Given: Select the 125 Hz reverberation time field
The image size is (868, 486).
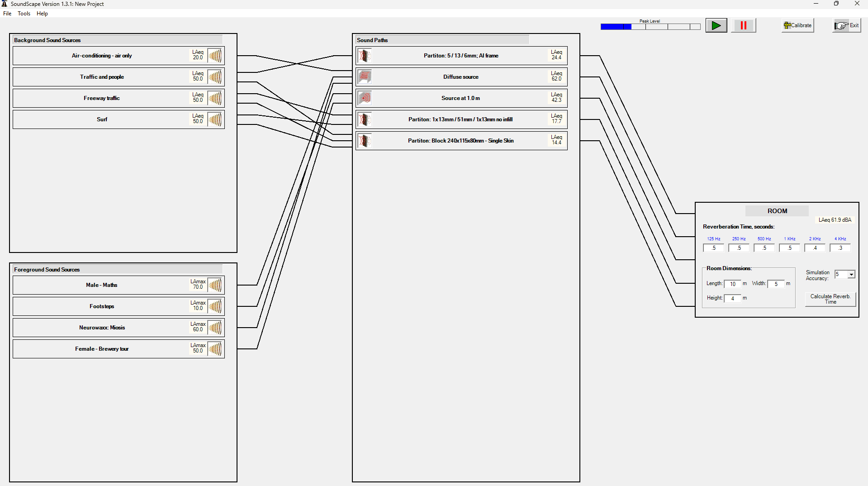Looking at the screenshot, I should point(713,248).
